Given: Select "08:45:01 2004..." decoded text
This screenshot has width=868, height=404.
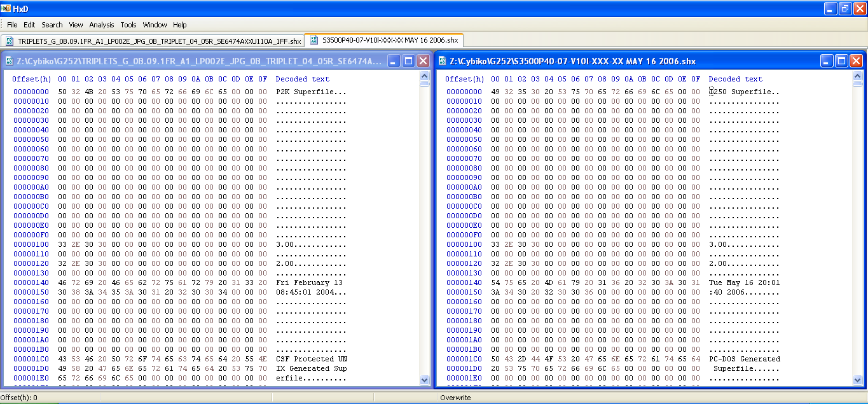Looking at the screenshot, I should pyautogui.click(x=312, y=292).
